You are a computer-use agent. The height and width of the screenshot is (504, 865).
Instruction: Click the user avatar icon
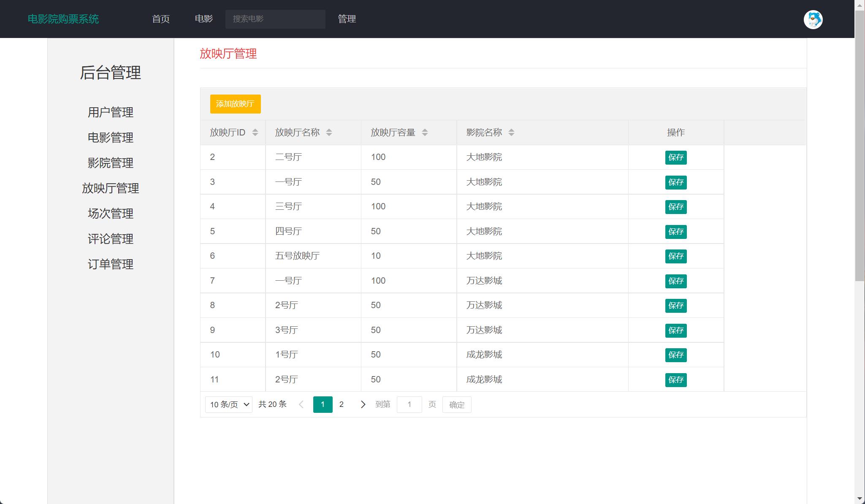[x=813, y=19]
